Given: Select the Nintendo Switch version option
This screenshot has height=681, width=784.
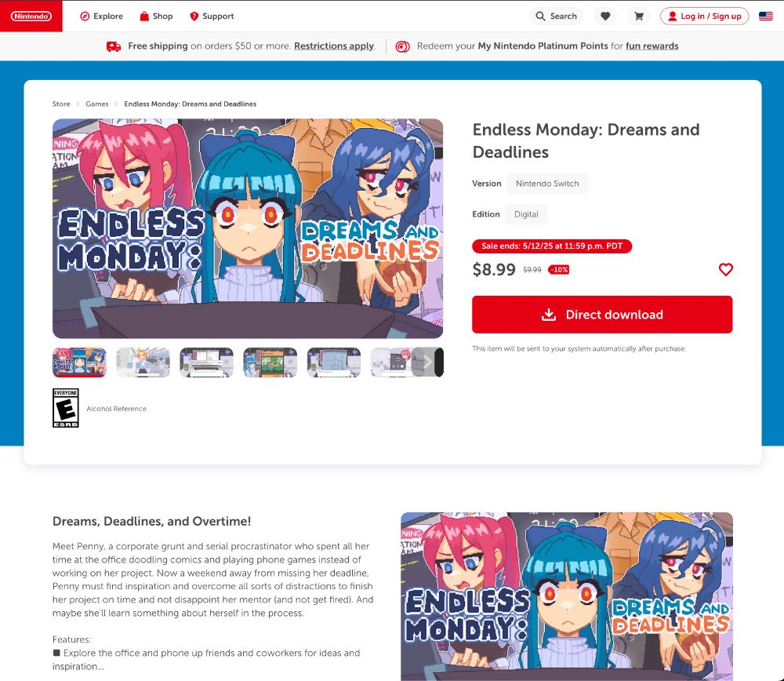Looking at the screenshot, I should [547, 184].
